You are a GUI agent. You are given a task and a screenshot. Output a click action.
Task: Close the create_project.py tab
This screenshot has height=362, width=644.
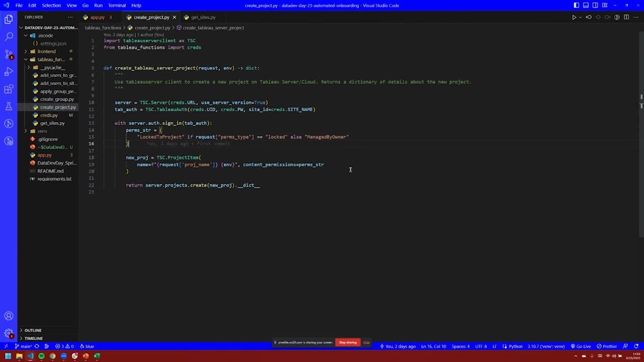pos(174,17)
